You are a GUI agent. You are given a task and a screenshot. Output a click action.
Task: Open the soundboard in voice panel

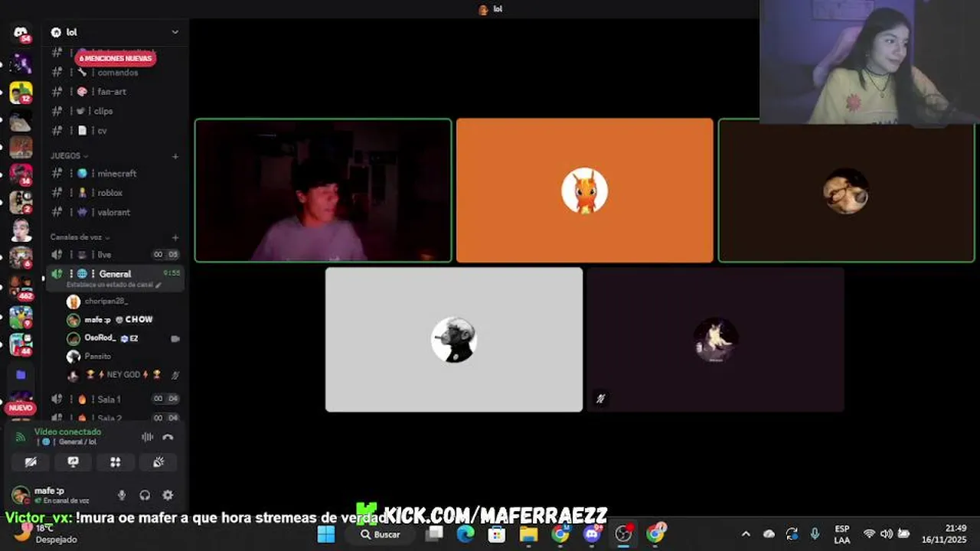coord(158,462)
